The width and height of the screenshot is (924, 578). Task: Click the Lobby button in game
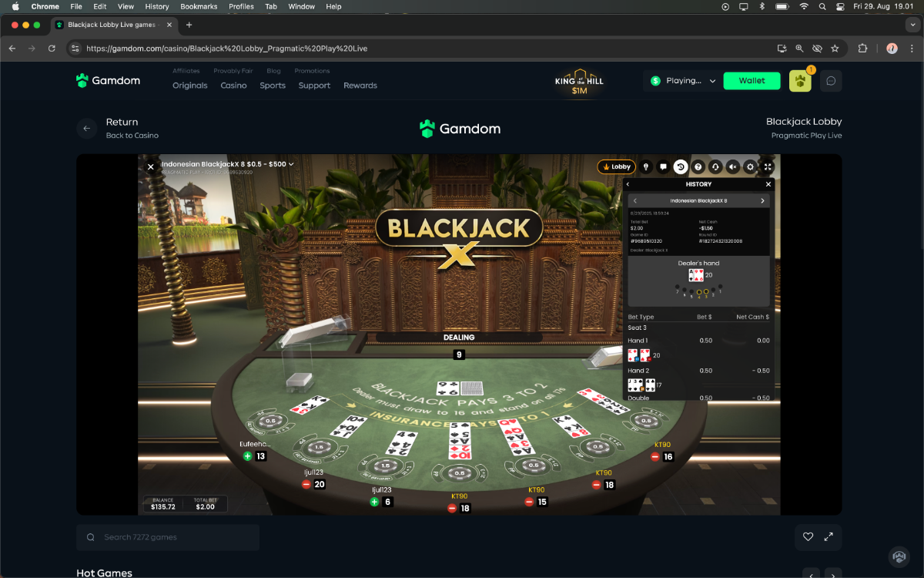pyautogui.click(x=616, y=166)
